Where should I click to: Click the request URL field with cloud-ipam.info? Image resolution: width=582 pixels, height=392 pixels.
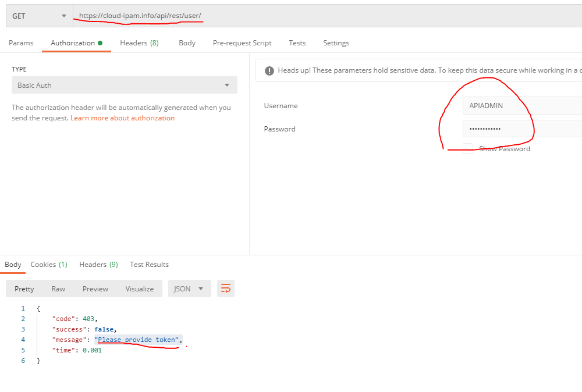(x=175, y=16)
